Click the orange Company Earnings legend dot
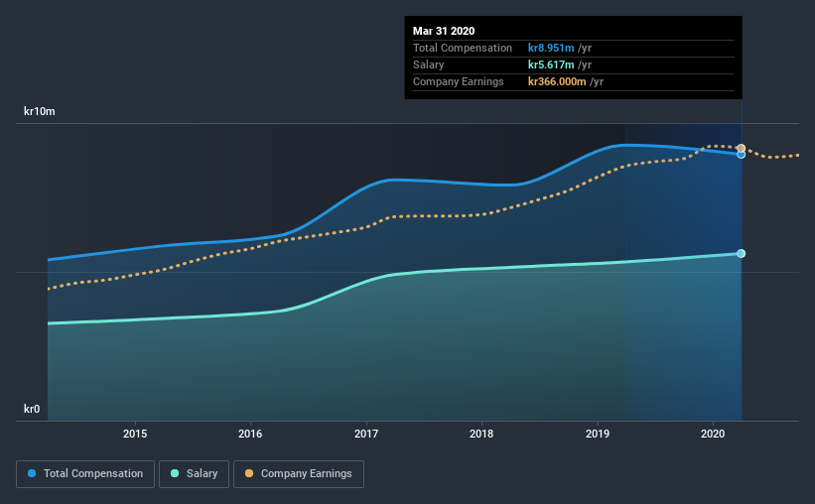The image size is (815, 504). (249, 473)
